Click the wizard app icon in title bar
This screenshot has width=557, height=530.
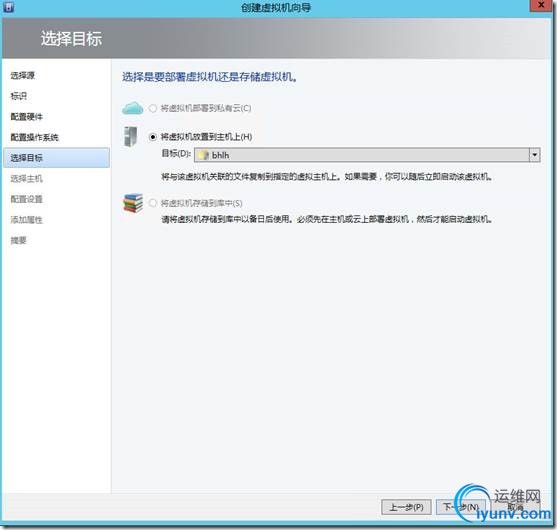[9, 6]
